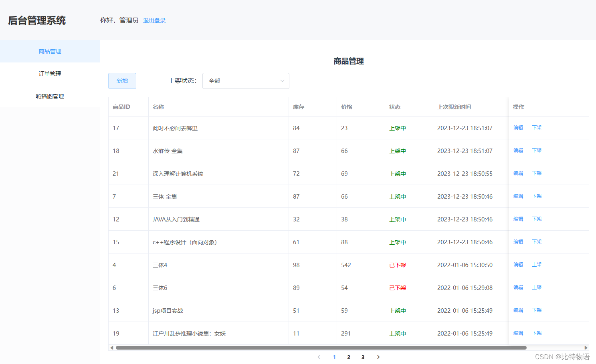Click 下架 for JAVA从入门到精通
Screen dimensions: 596x364
537,219
